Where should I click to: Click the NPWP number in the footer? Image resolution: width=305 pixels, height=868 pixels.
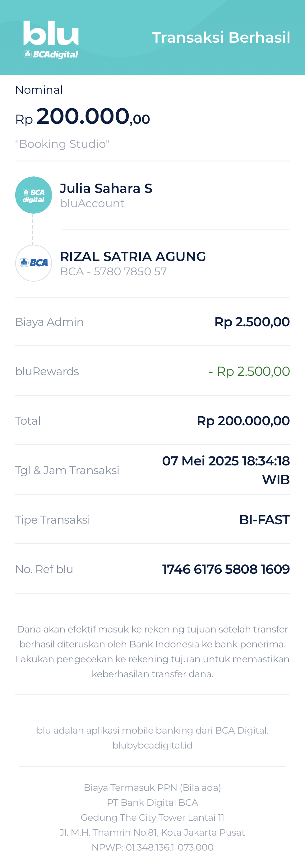tap(152, 847)
